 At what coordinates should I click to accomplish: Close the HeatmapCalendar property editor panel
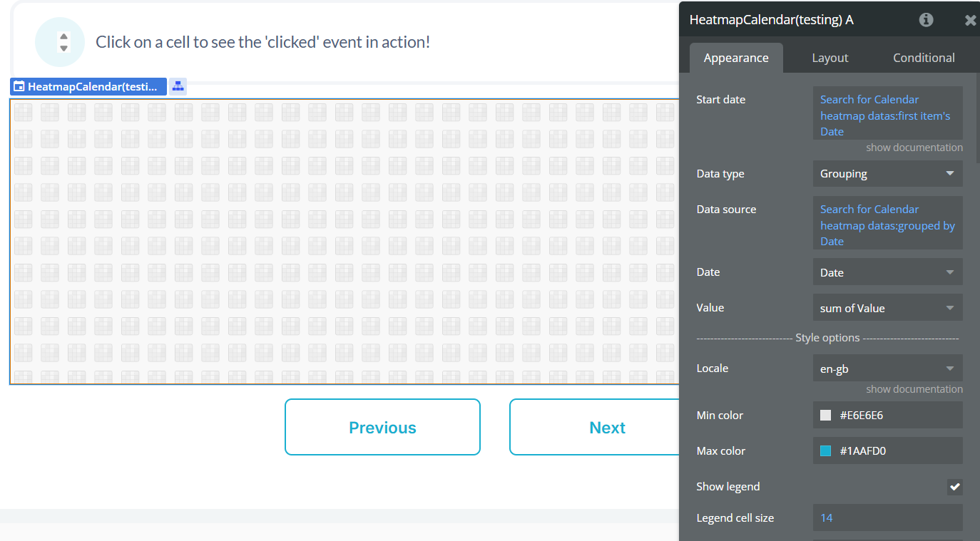[x=970, y=21]
